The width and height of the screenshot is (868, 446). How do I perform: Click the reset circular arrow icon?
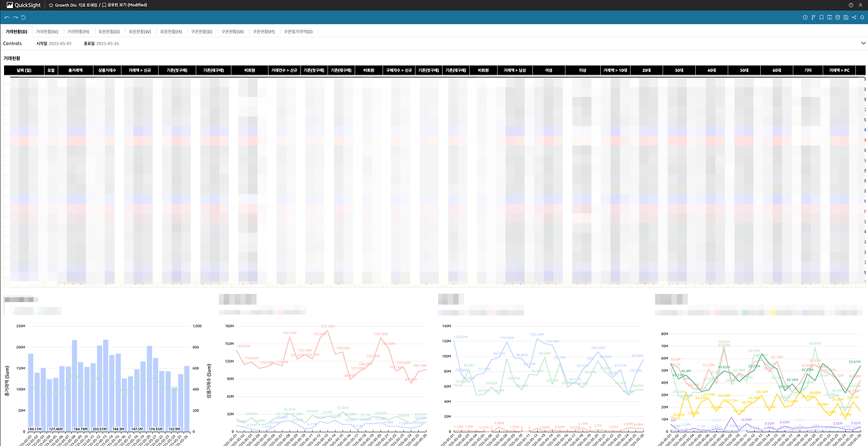pyautogui.click(x=23, y=17)
